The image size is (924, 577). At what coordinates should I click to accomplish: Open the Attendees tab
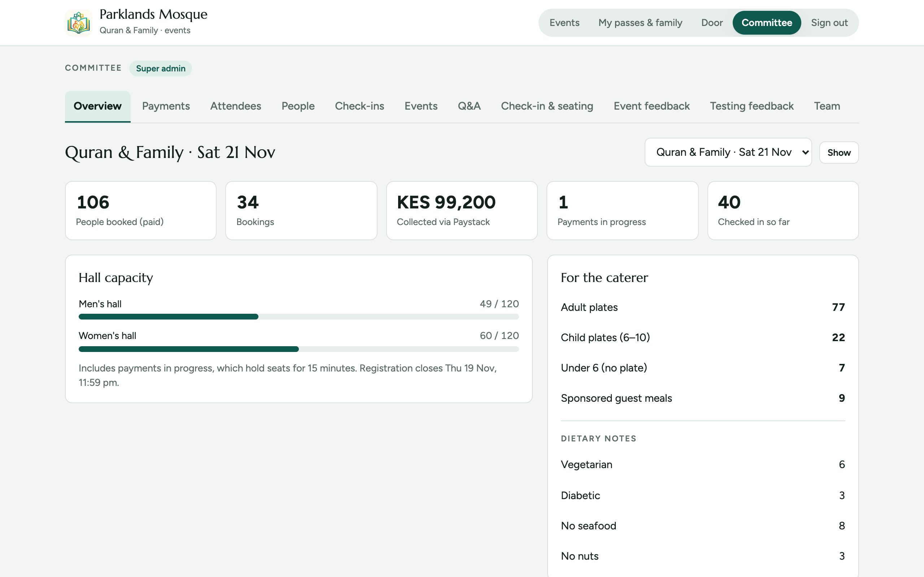click(x=236, y=106)
